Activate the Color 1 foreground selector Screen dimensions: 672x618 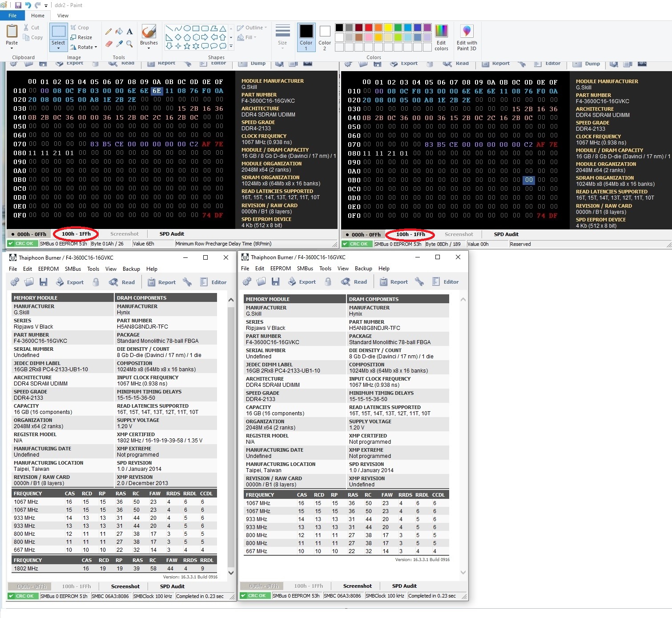pos(306,37)
